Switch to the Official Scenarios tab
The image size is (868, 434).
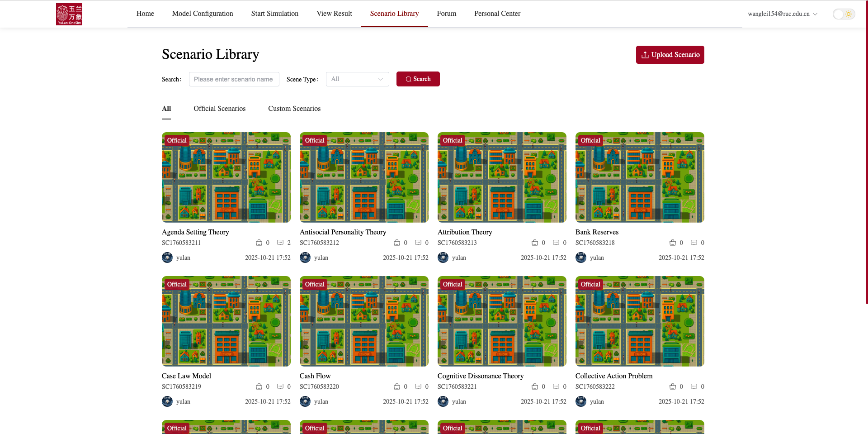tap(219, 109)
